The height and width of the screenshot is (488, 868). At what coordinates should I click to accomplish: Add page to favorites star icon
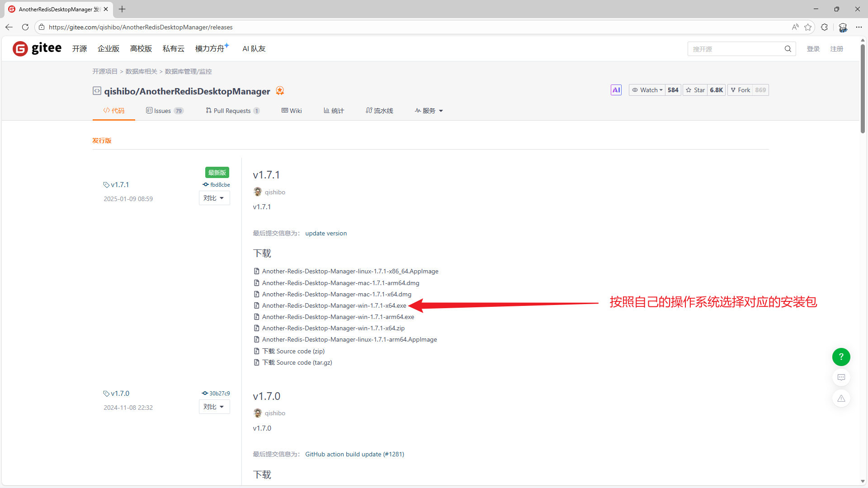808,27
